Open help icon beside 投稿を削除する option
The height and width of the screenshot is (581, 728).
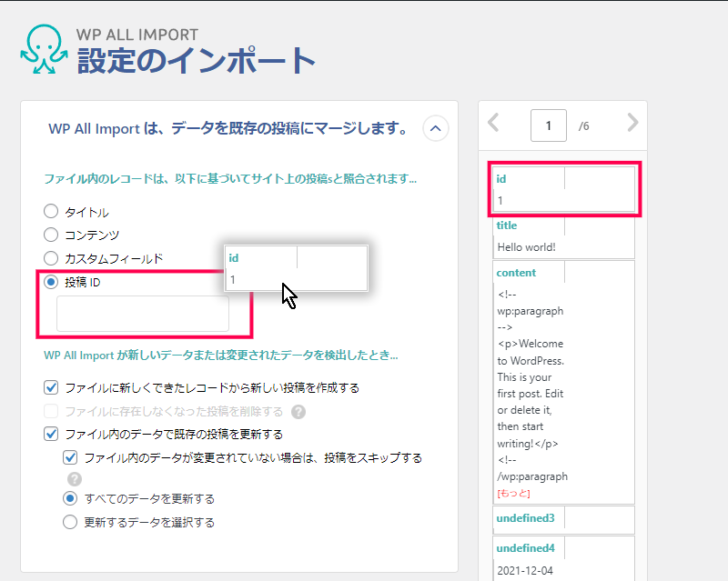(298, 412)
